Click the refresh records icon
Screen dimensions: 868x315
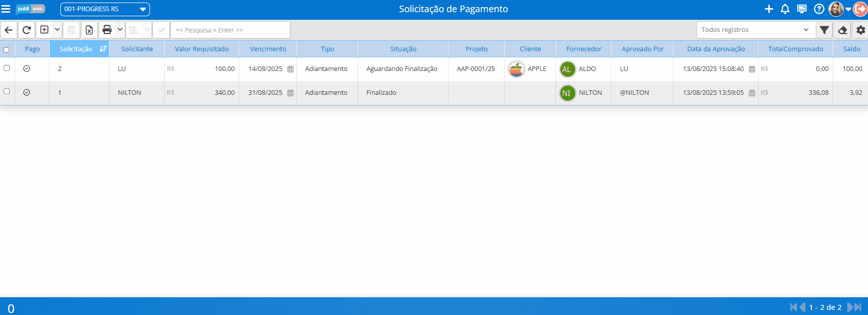(27, 30)
